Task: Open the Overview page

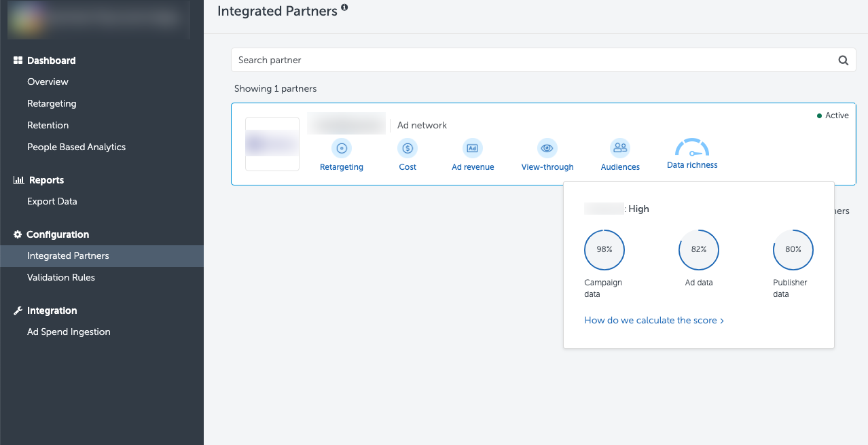Action: (48, 82)
